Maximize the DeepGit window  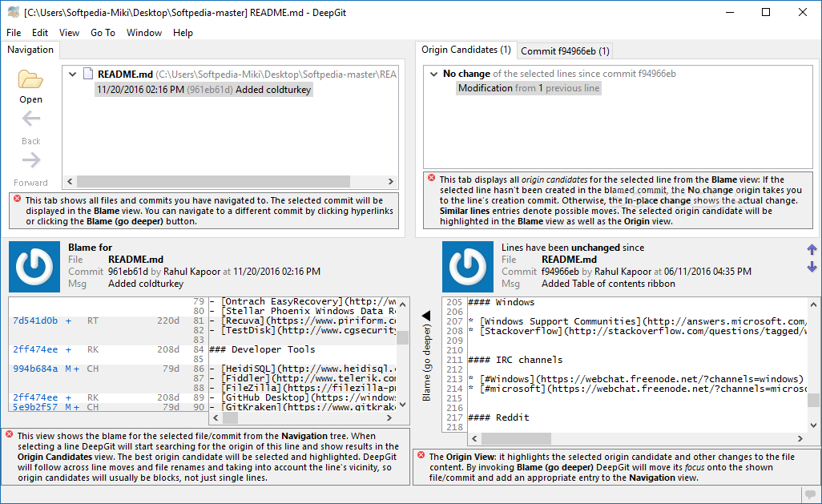[x=766, y=12]
